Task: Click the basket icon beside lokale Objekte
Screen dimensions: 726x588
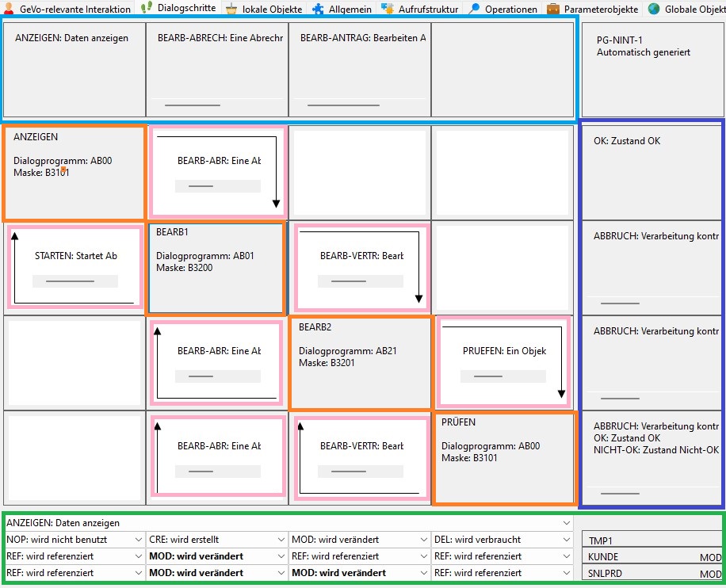Action: (231, 9)
